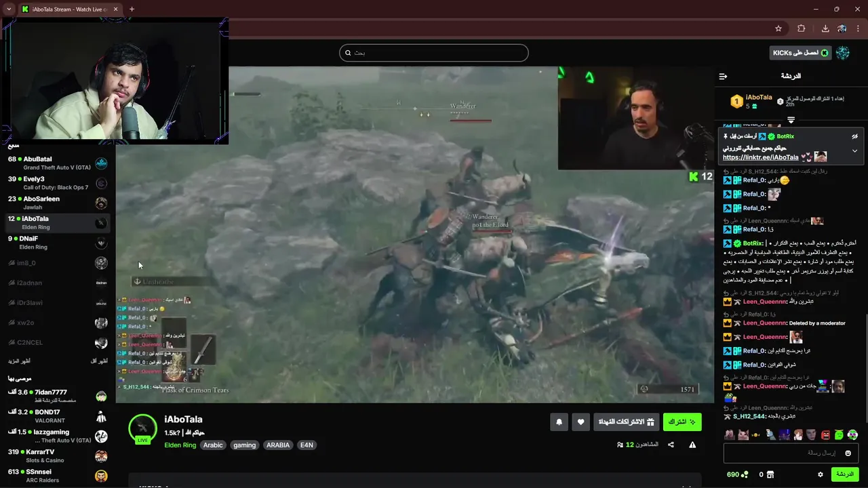Image resolution: width=868 pixels, height=488 pixels.
Task: Open browser extensions puzzle icon
Action: coord(802,28)
